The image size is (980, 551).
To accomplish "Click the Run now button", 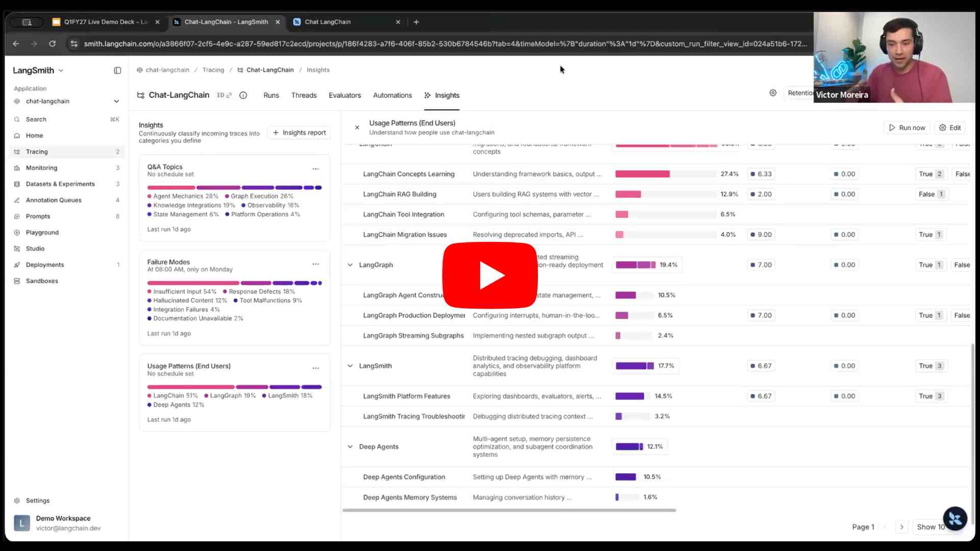I will (x=907, y=128).
